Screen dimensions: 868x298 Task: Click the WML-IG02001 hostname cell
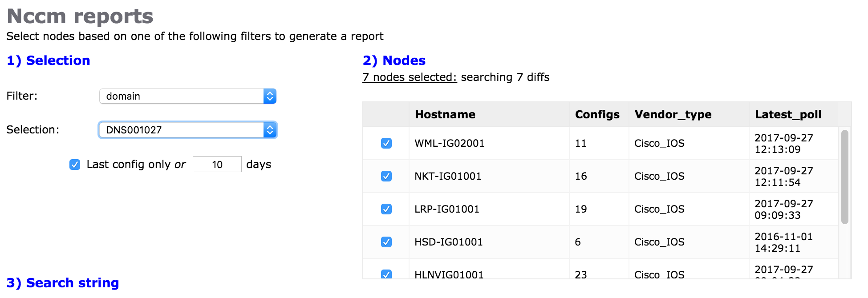pyautogui.click(x=449, y=143)
